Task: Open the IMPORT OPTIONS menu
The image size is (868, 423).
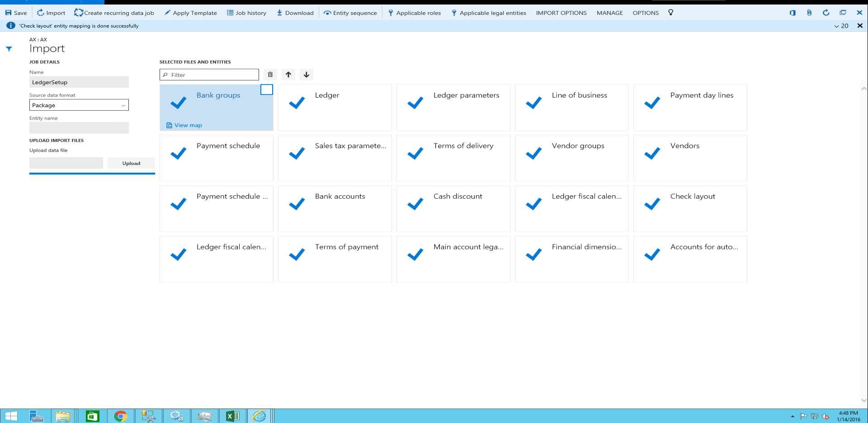Action: coord(561,13)
